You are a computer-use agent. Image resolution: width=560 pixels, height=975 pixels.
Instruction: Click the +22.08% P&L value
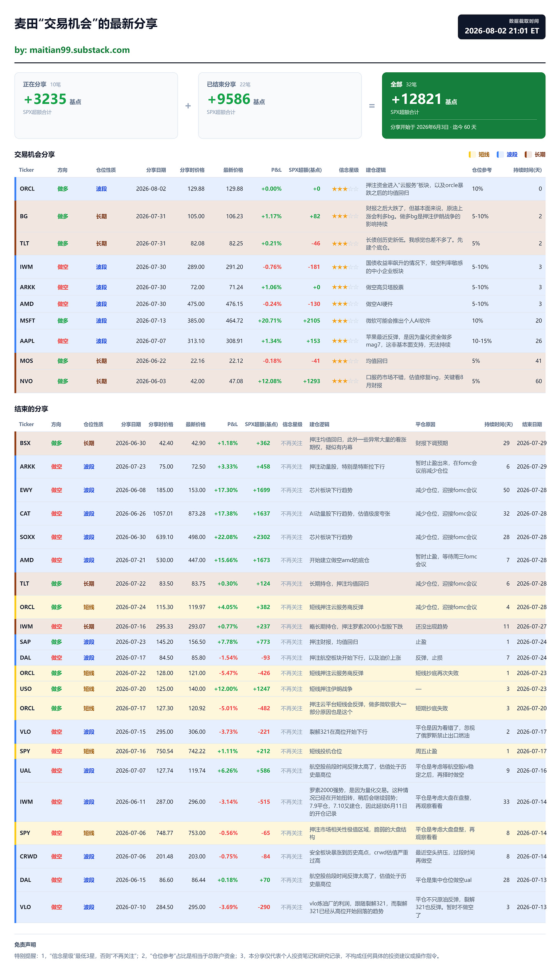point(226,537)
